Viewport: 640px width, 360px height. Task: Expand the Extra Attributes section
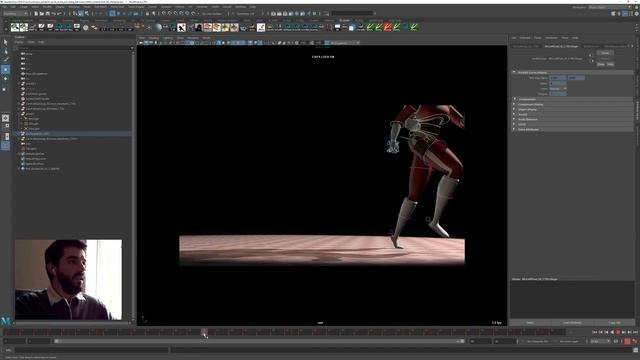571,129
